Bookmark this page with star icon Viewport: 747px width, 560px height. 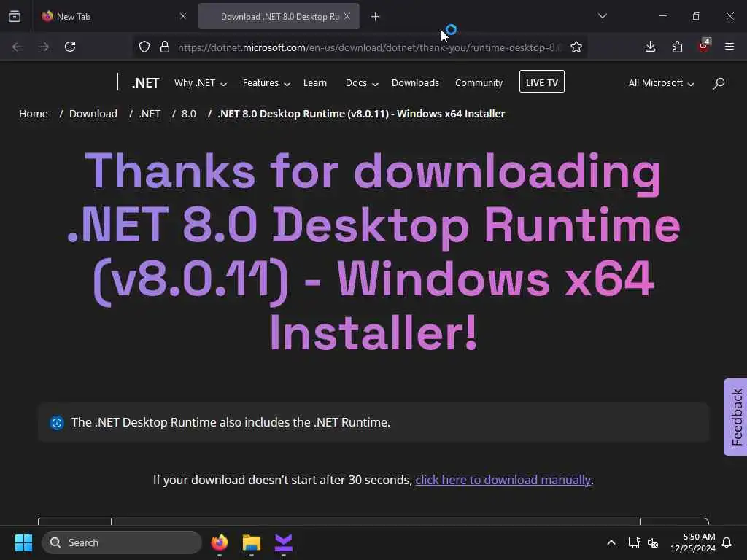point(576,47)
